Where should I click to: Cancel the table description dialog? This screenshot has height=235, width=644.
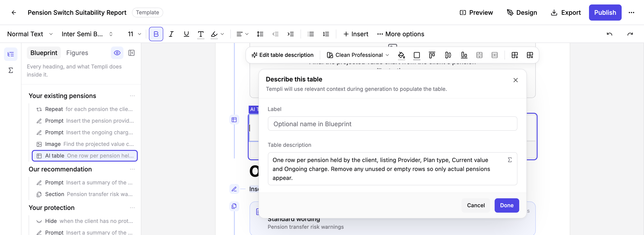(476, 205)
